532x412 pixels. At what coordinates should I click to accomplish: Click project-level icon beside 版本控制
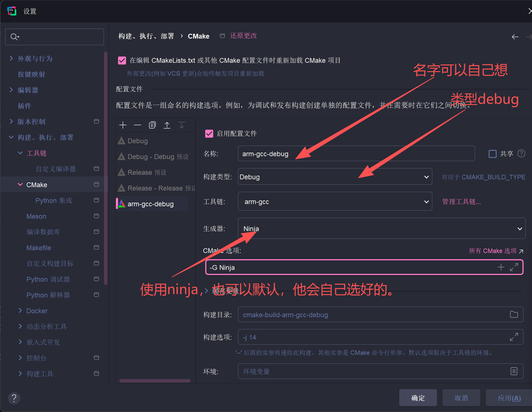[96, 121]
